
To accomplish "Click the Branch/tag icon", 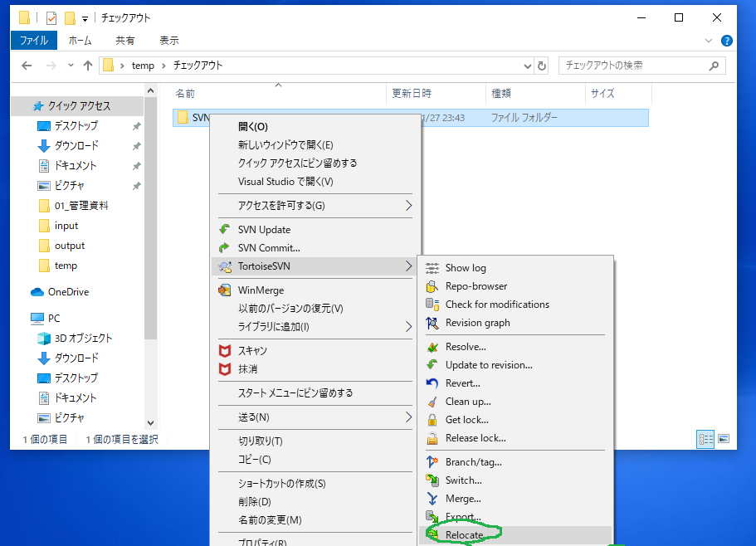I will point(432,462).
